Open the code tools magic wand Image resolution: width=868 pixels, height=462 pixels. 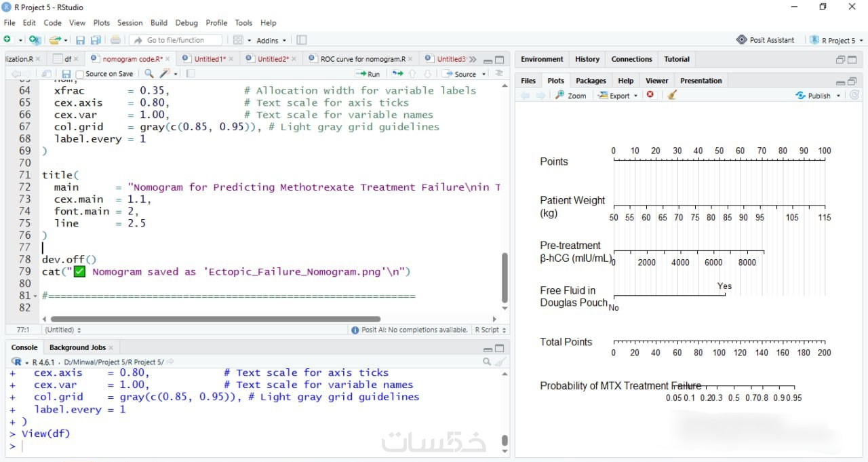[x=165, y=74]
